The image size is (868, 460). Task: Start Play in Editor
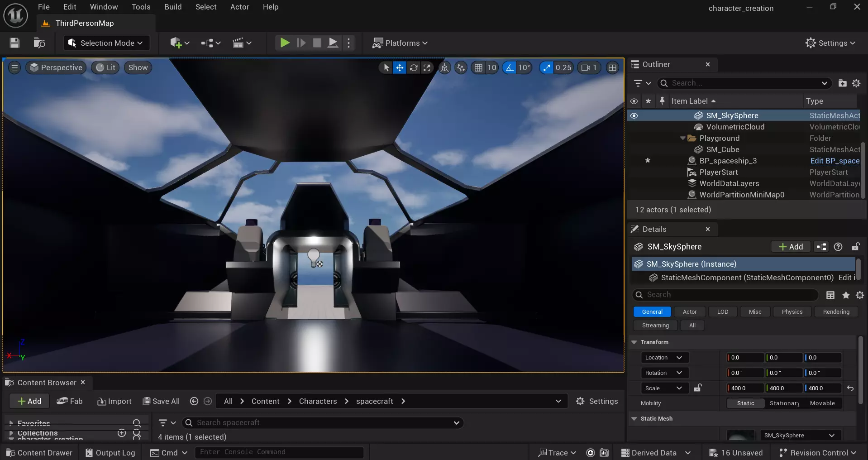click(x=285, y=43)
